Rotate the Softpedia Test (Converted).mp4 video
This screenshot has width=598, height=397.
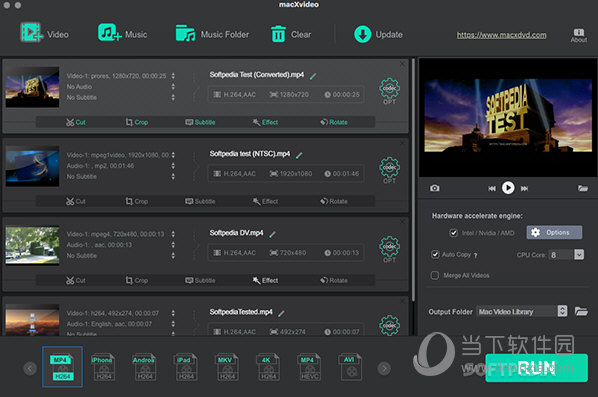click(x=334, y=122)
